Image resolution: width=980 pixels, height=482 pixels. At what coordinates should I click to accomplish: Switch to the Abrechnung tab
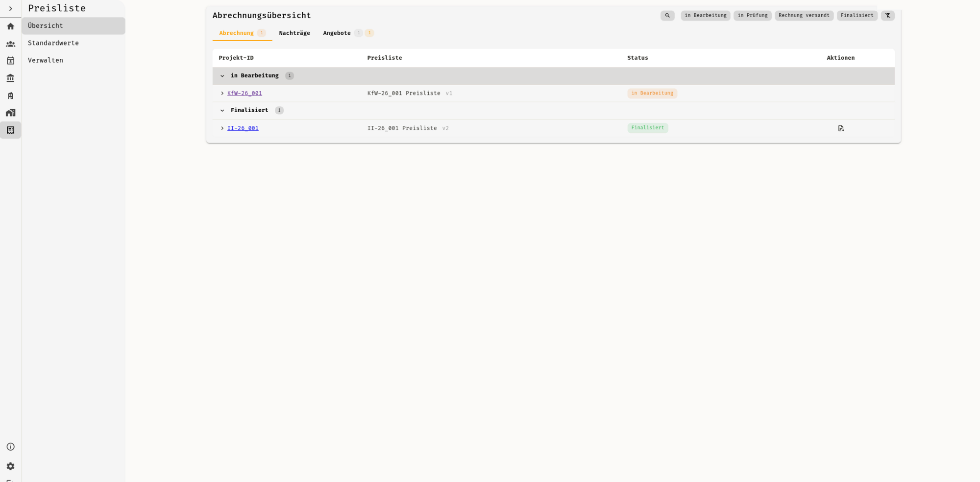(242, 33)
